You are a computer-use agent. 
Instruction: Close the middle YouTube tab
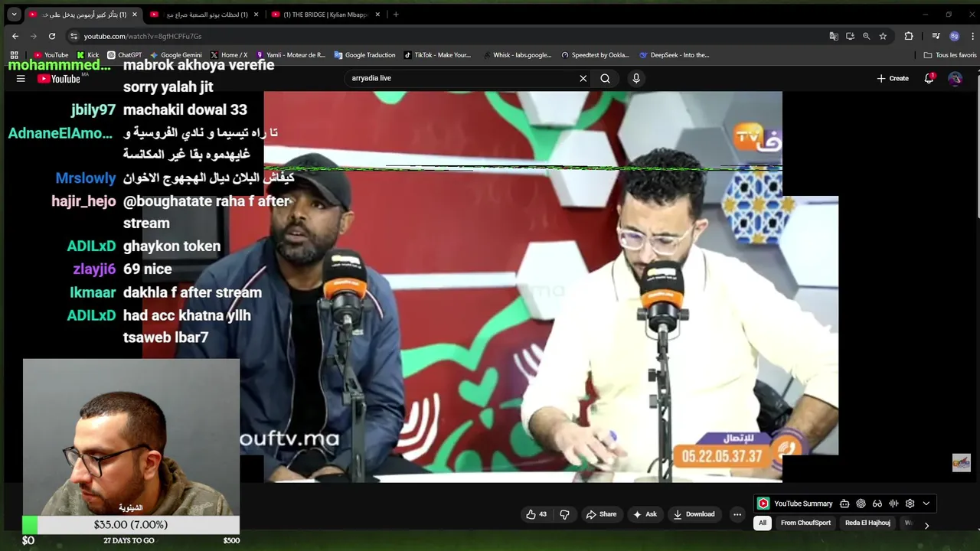pos(256,15)
